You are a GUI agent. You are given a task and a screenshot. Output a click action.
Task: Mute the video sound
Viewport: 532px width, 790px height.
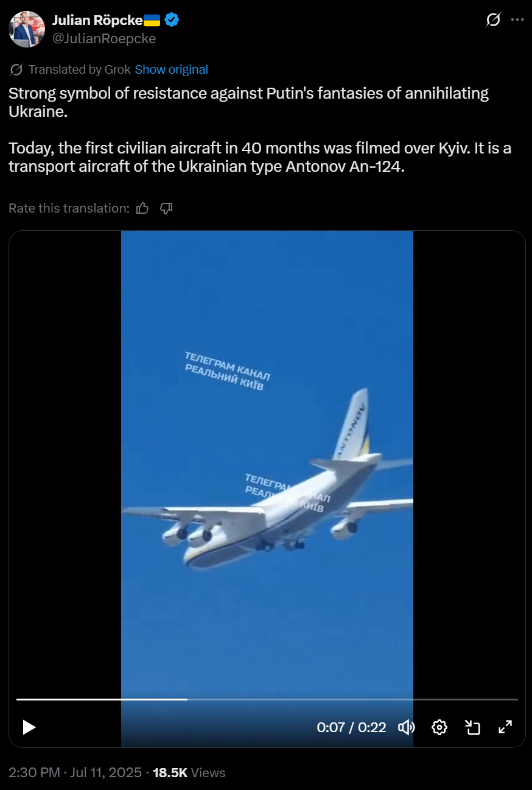coord(407,727)
